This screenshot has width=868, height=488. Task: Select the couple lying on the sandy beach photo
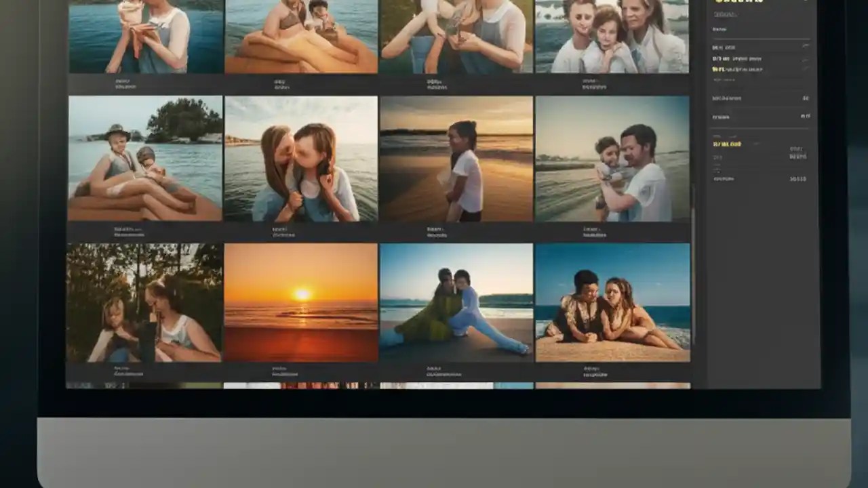(x=614, y=302)
